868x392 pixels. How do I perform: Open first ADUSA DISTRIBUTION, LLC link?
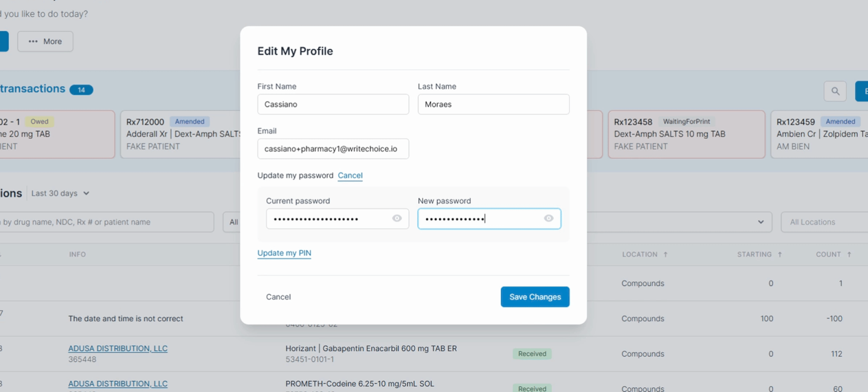[118, 348]
